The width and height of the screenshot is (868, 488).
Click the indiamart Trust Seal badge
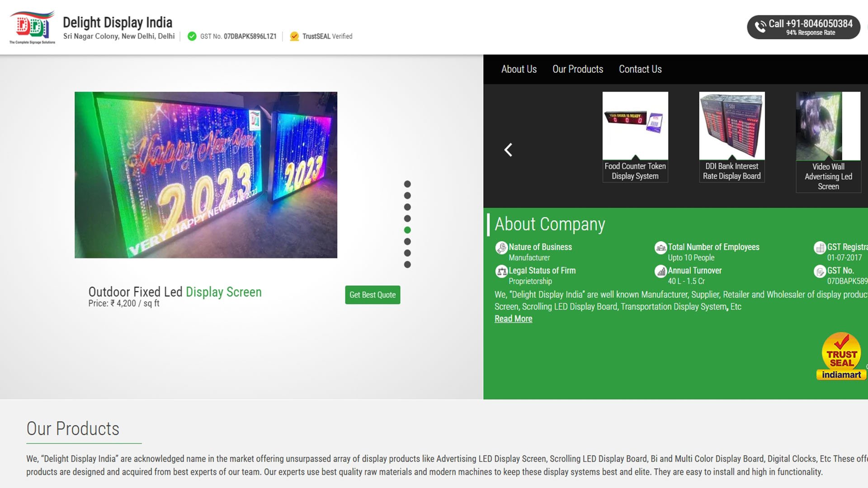[x=841, y=356]
